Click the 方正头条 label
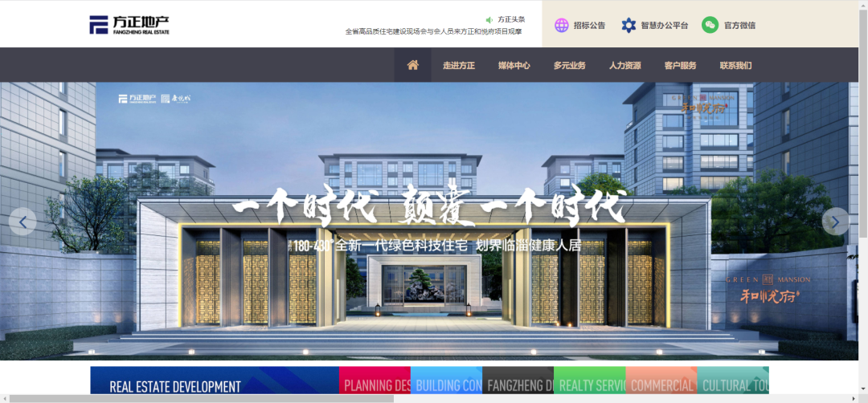The width and height of the screenshot is (868, 403). click(x=511, y=19)
